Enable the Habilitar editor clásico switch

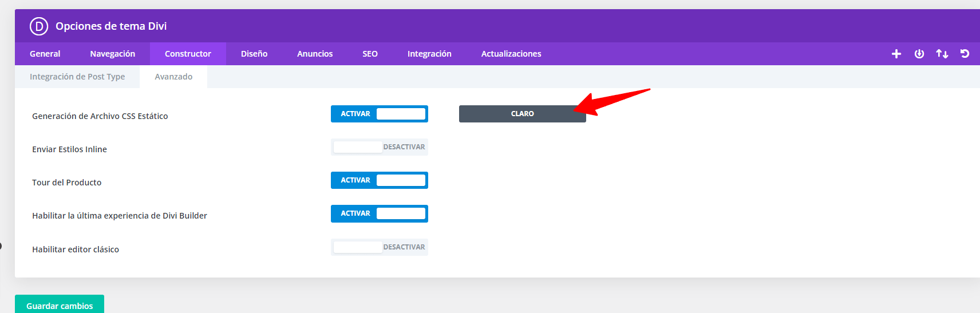tap(380, 247)
